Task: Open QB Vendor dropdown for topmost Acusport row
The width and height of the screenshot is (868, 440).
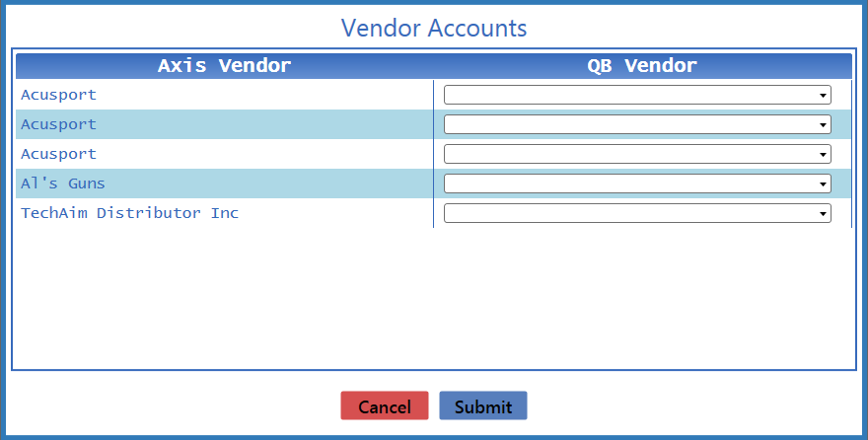Action: click(637, 95)
